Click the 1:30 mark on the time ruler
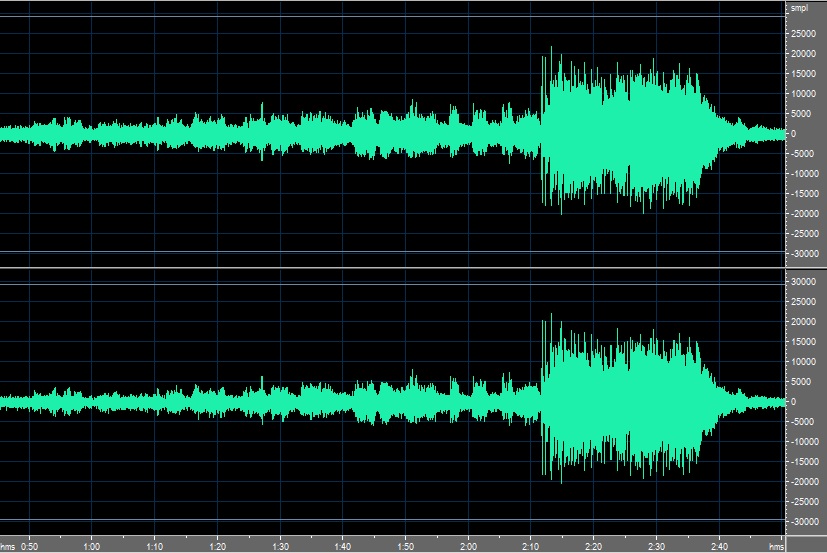Image resolution: width=827 pixels, height=553 pixels. 280,547
